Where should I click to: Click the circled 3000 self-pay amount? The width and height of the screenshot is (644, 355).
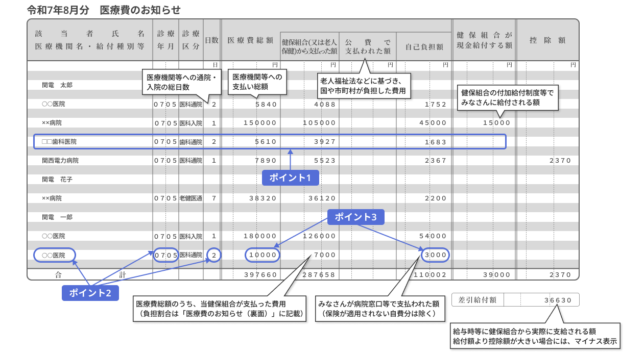coord(435,255)
